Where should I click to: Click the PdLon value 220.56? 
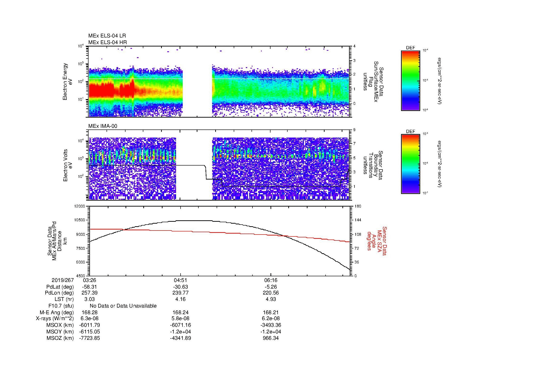(x=271, y=293)
